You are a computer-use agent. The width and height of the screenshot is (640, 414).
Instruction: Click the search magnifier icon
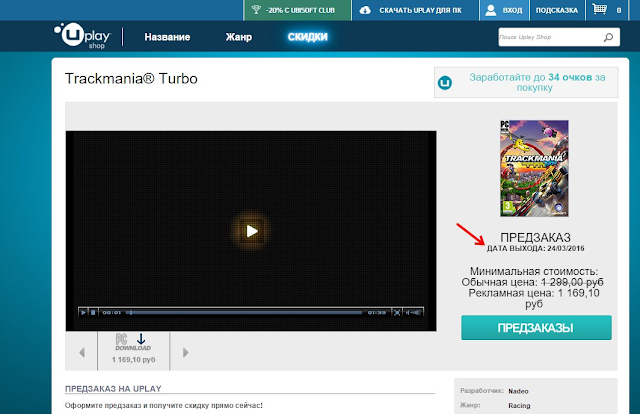pos(608,37)
